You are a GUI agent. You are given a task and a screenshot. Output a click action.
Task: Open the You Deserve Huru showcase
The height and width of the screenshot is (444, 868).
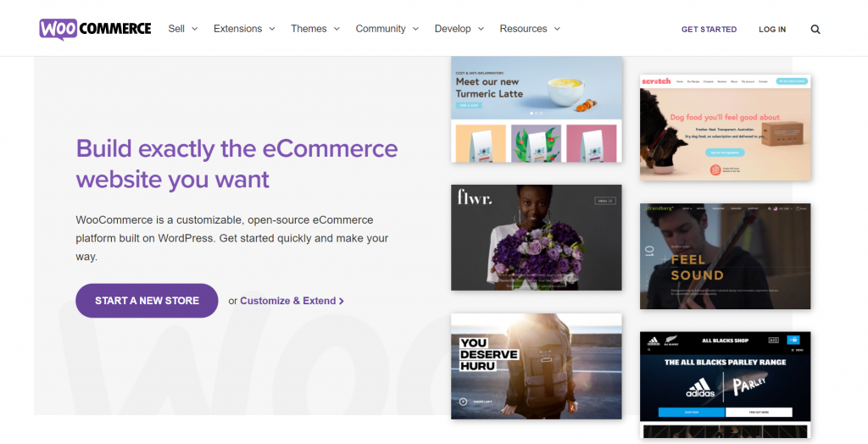pos(537,366)
